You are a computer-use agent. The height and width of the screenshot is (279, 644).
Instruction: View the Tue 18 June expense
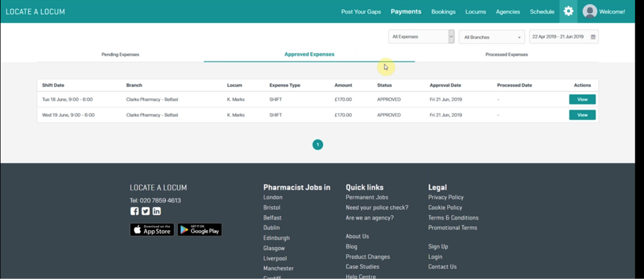pos(582,99)
